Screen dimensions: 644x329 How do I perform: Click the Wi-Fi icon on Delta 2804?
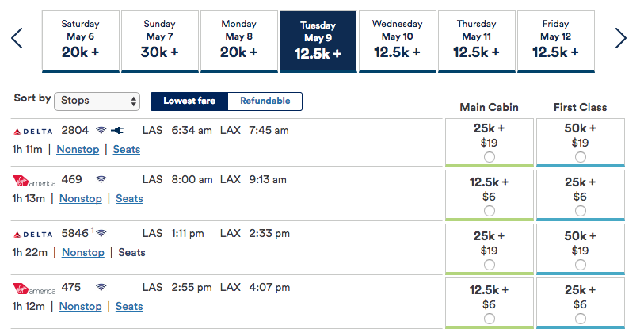point(101,130)
